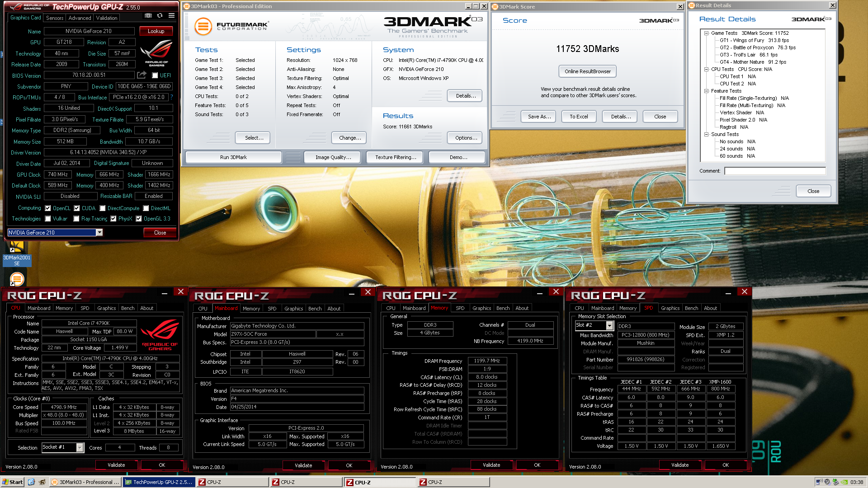Click the ROG logo in GPU-Z
Screen dimensions: 868x488
tap(156, 53)
